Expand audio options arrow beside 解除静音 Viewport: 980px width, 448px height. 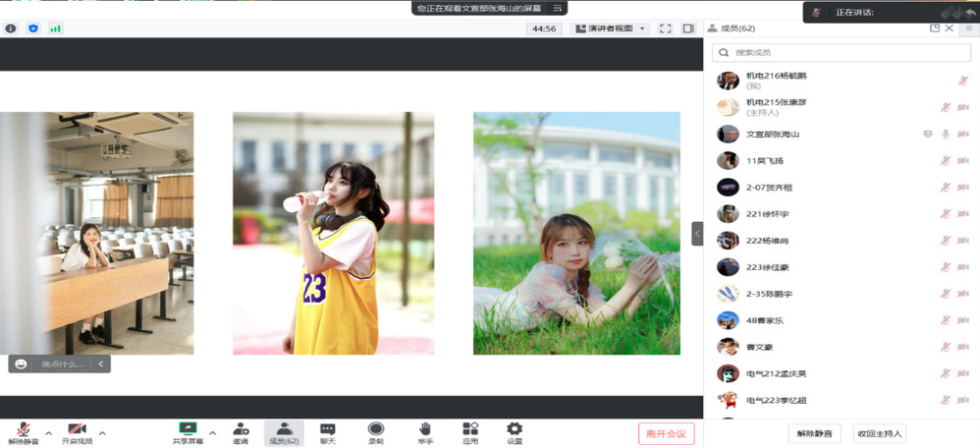point(48,432)
